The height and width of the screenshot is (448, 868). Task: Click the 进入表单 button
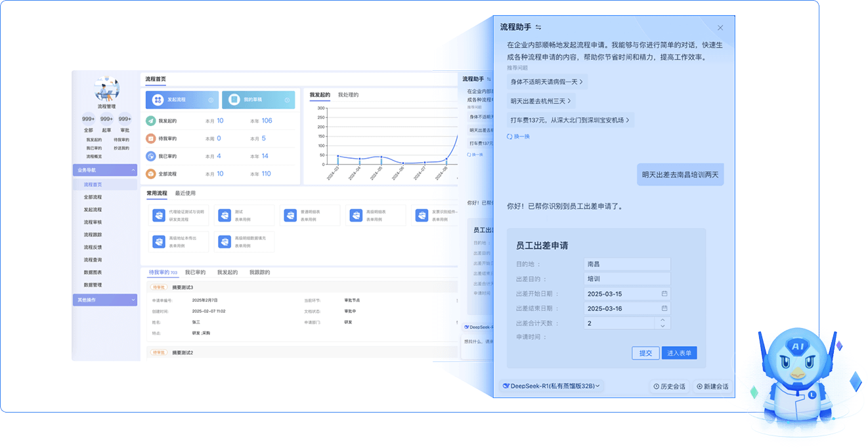[x=679, y=353]
